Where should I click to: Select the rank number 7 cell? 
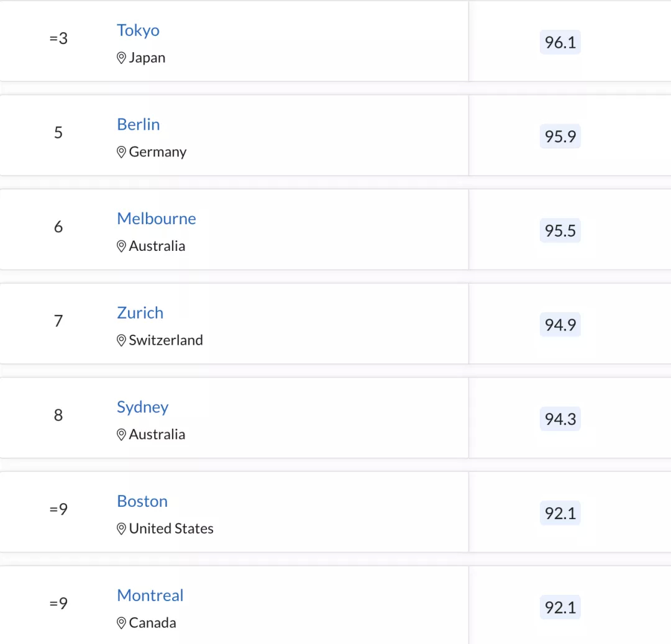58,320
